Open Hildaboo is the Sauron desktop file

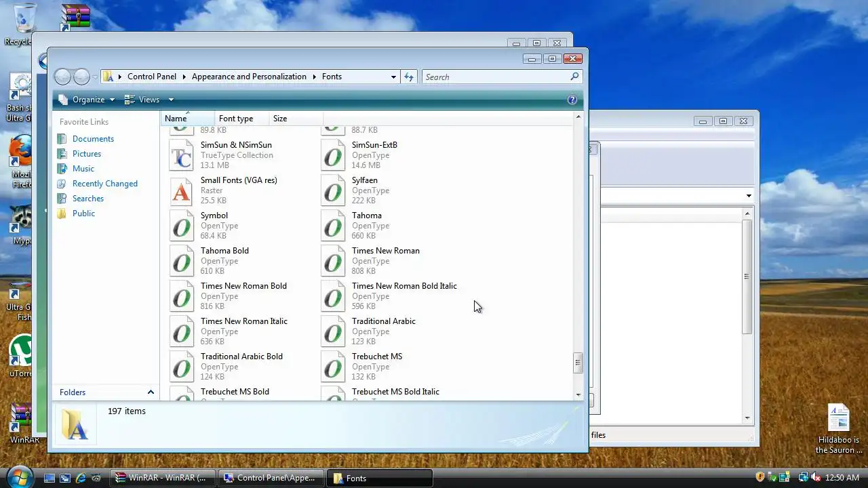[x=839, y=429]
